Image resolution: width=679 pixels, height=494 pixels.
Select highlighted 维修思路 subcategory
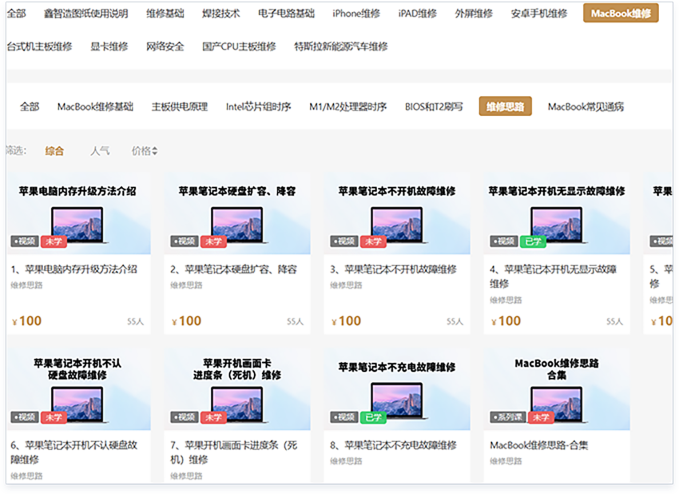click(505, 107)
